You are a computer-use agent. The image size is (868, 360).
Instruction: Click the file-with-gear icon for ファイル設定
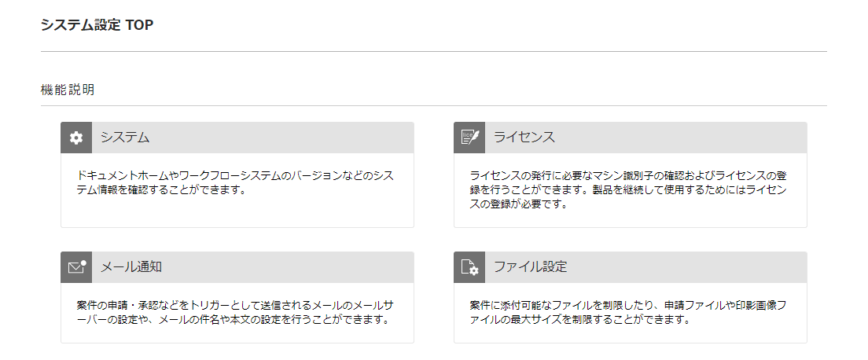469,267
